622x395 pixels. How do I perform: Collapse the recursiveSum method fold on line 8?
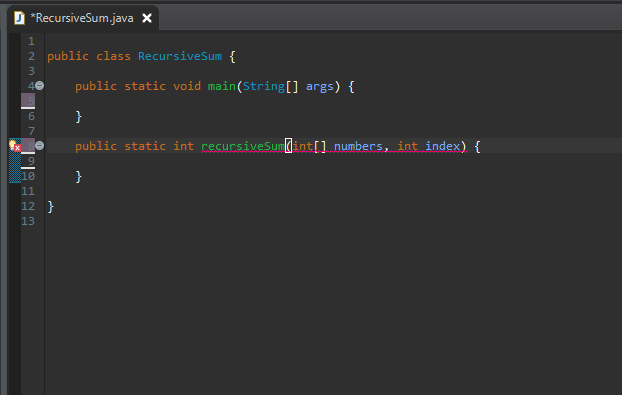click(40, 146)
